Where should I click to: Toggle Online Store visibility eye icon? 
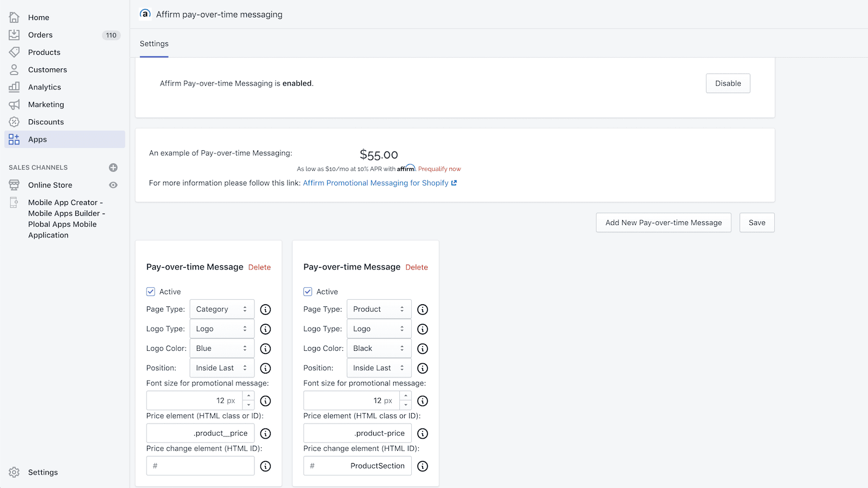113,185
